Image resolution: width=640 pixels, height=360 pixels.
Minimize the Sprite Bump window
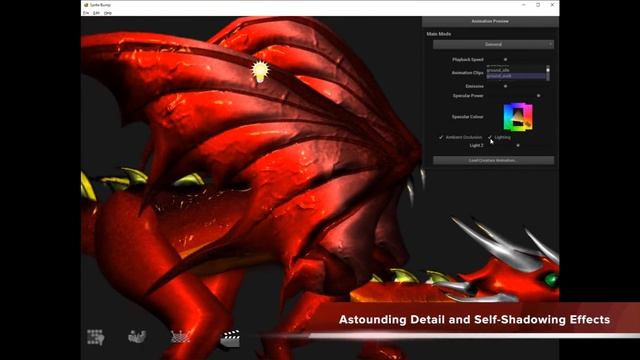524,5
